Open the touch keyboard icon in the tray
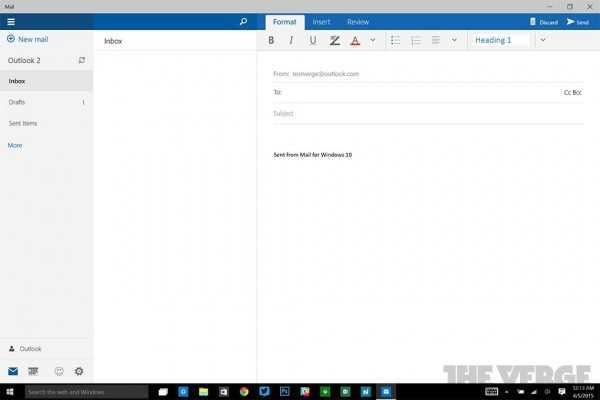 [491, 392]
